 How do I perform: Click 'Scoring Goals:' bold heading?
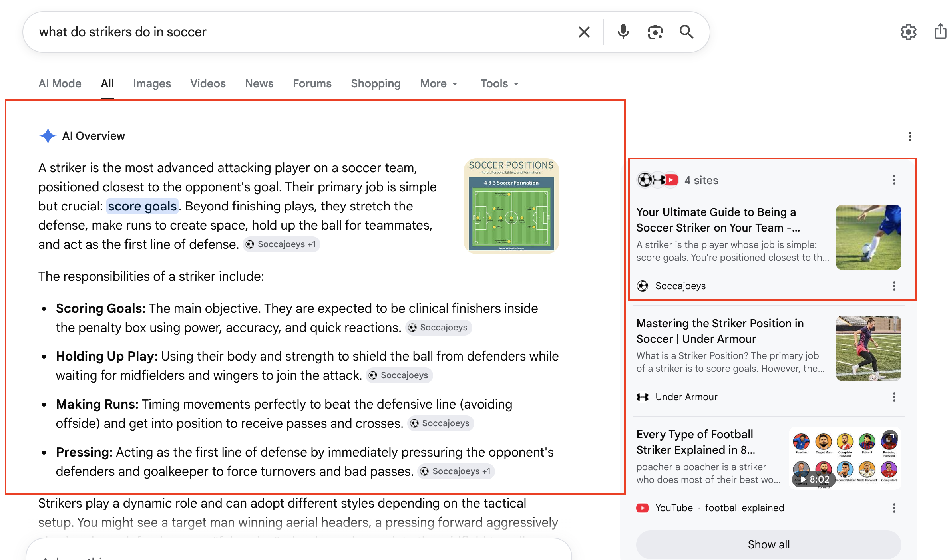click(x=101, y=308)
